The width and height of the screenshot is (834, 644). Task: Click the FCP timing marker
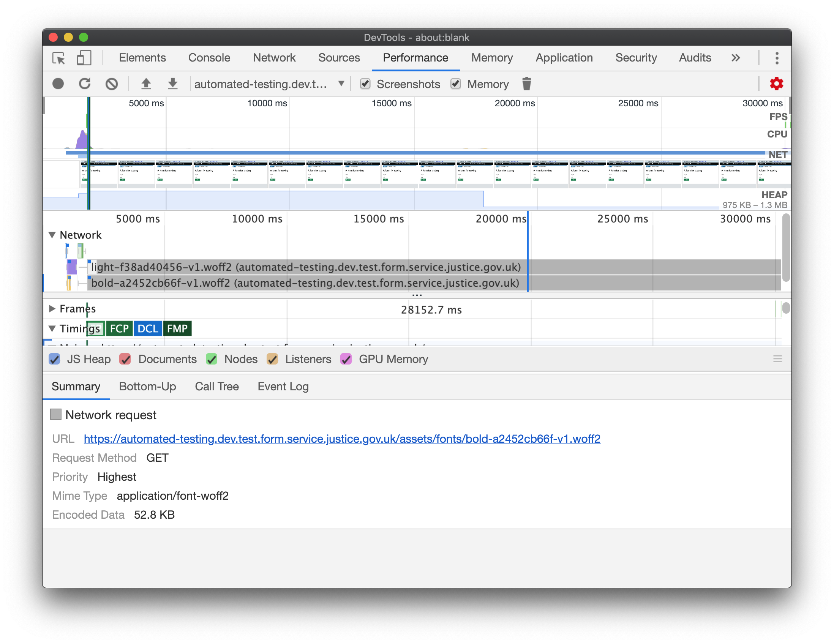[x=119, y=328]
